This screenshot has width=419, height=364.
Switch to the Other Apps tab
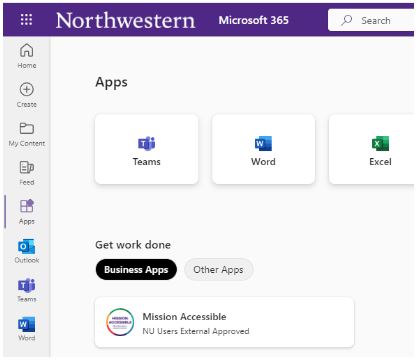(218, 269)
